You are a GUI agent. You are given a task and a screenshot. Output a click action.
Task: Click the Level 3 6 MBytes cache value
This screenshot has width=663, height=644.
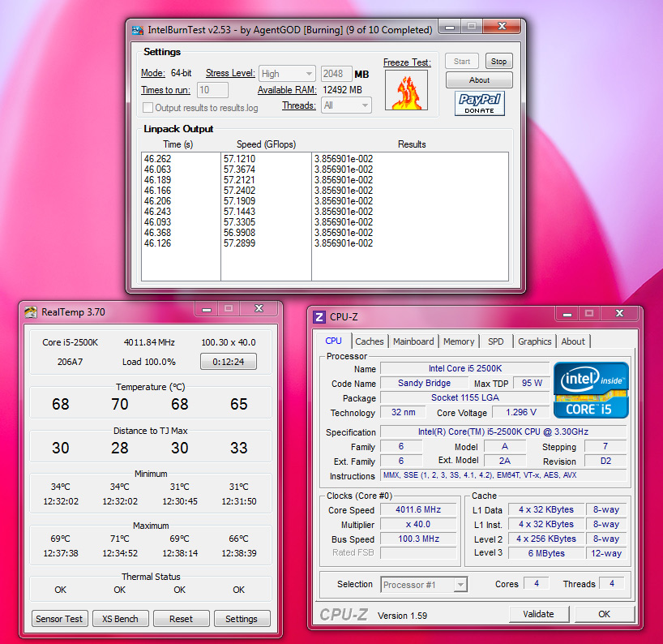[x=546, y=553]
